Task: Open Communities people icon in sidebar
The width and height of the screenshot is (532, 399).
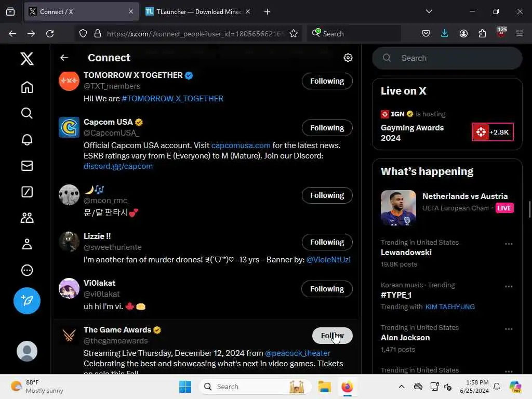Action: 27,218
